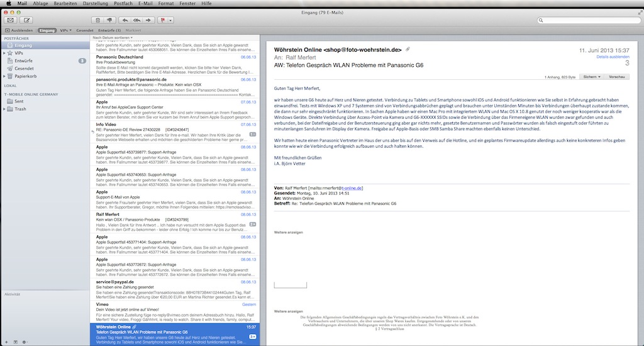Image resolution: width=644 pixels, height=346 pixels.
Task: Open Ablage menu
Action: click(x=40, y=3)
